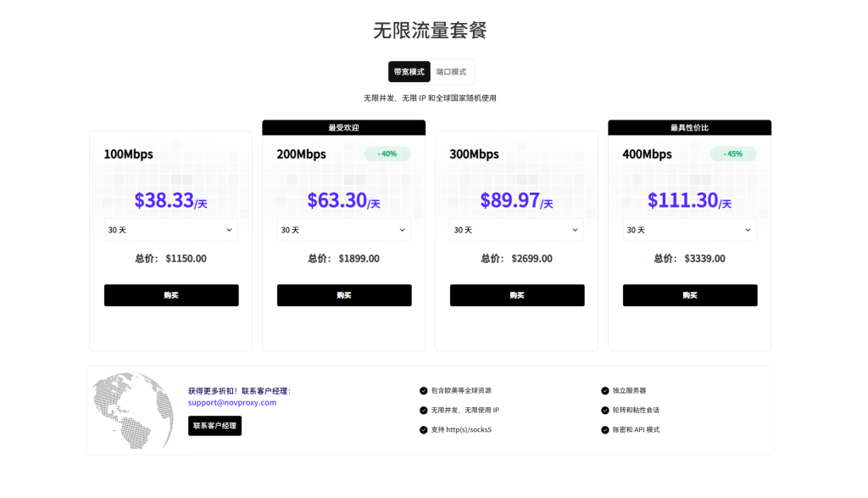Viewport: 868px width, 498px height.
Task: Click the -45% discount badge
Action: pos(733,154)
